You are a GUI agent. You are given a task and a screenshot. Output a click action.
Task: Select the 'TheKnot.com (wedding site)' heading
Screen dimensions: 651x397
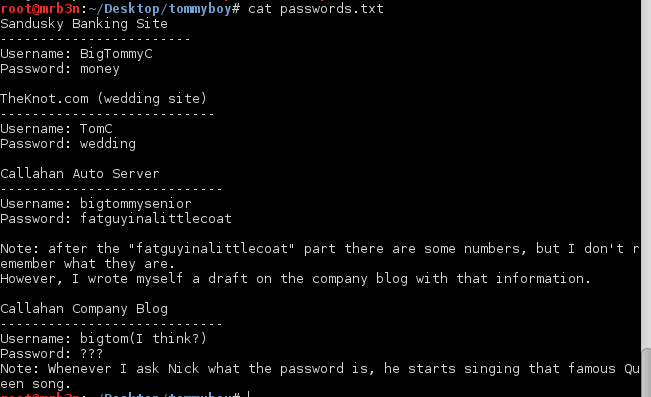[x=103, y=99]
